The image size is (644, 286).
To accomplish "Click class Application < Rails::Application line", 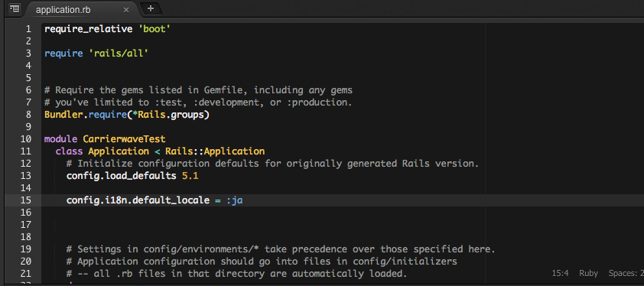I will pyautogui.click(x=160, y=151).
